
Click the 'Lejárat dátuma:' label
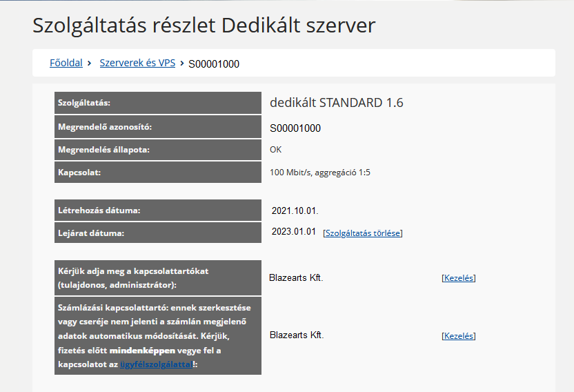pos(158,233)
